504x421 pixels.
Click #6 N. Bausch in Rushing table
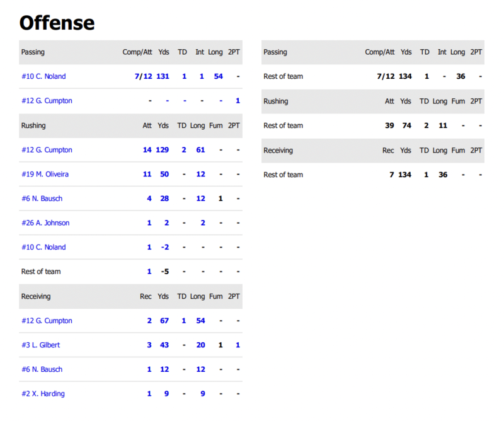click(x=42, y=199)
